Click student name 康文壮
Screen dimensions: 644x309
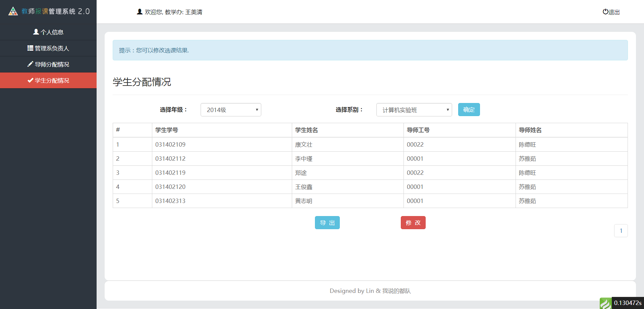[304, 145]
